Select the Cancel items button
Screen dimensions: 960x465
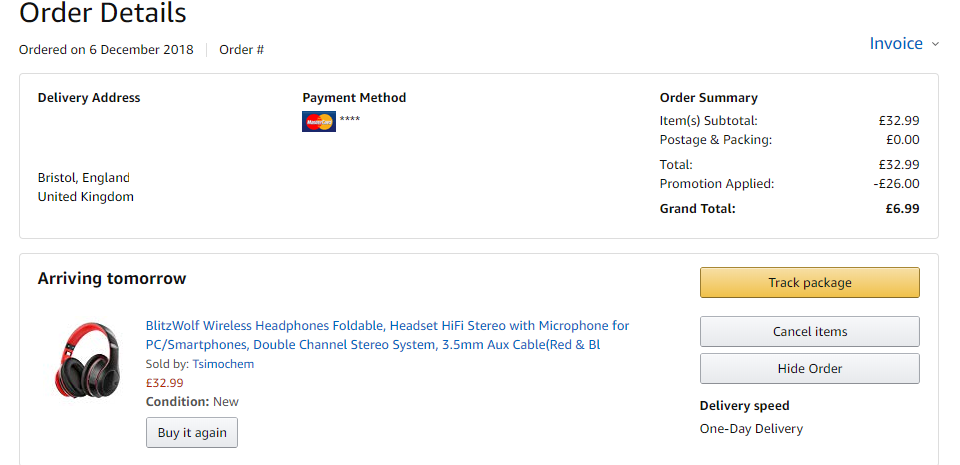click(x=809, y=332)
